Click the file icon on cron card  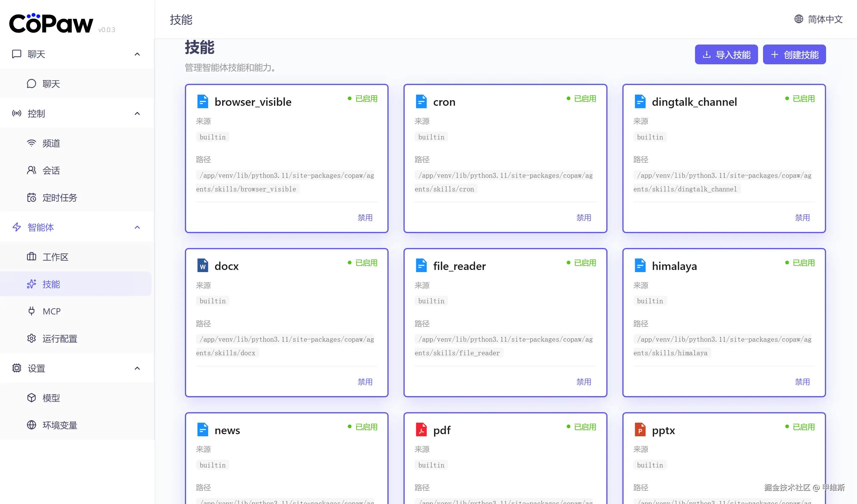[421, 102]
